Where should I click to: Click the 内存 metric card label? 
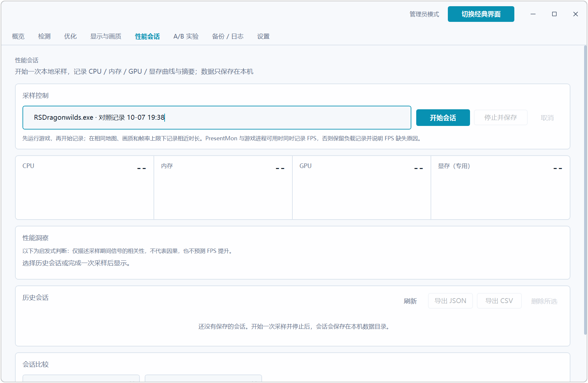coord(167,166)
